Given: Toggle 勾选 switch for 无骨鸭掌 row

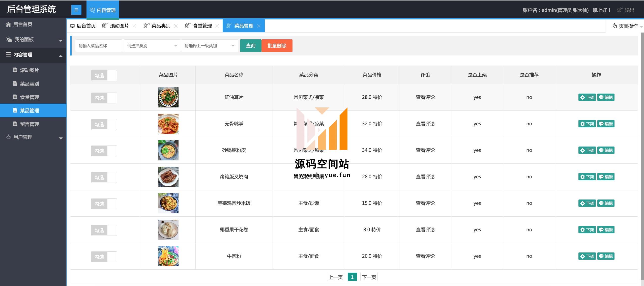Looking at the screenshot, I should [104, 124].
